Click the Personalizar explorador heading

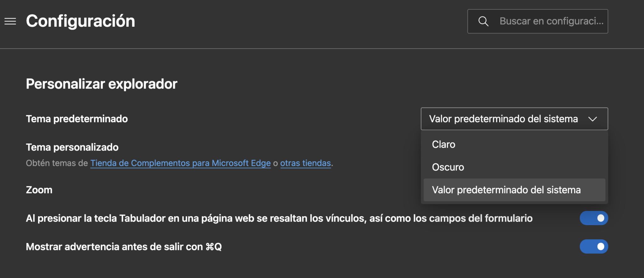(x=102, y=84)
